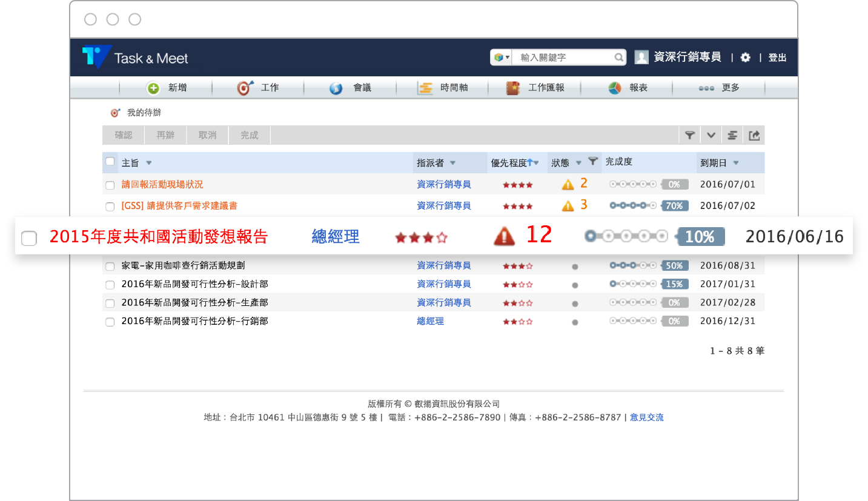This screenshot has height=501, width=868.
Task: Expand the search category dropdown
Action: coord(502,58)
